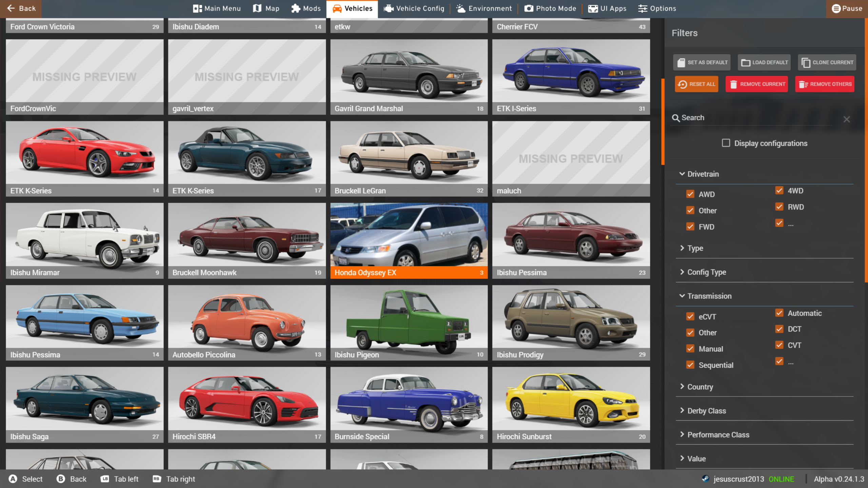Select the Honda Odyssey EX vehicle
868x488 pixels.
pos(409,241)
